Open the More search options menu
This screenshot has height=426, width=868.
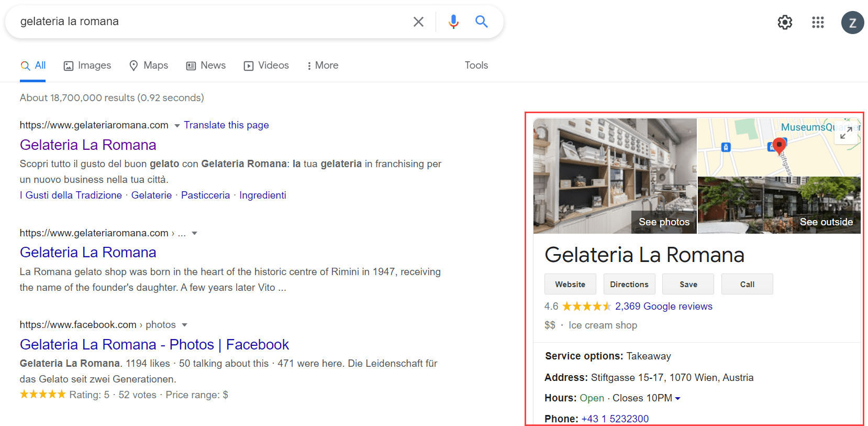(322, 65)
